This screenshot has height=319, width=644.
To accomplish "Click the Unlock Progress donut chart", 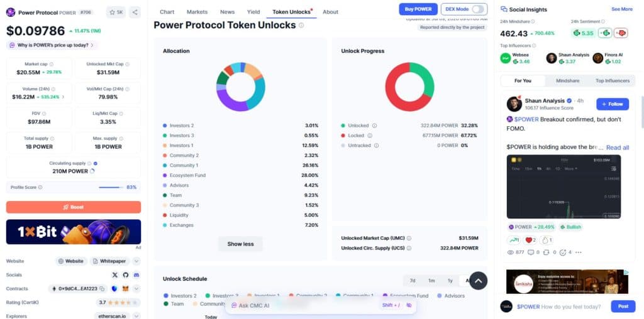I will tap(409, 87).
